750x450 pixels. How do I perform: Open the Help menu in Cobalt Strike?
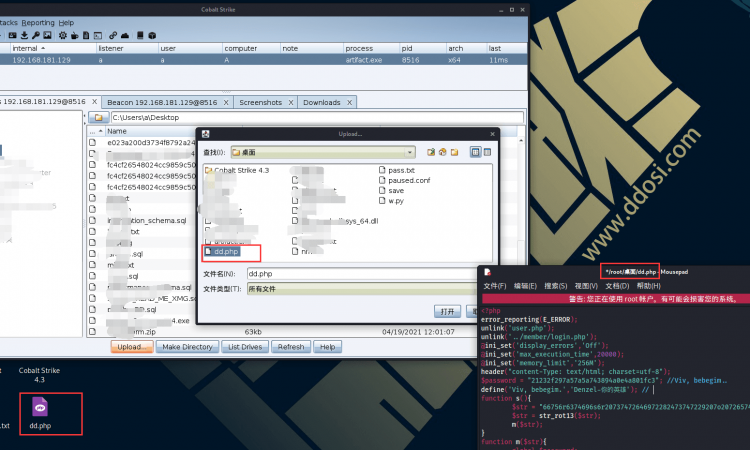pyautogui.click(x=66, y=22)
